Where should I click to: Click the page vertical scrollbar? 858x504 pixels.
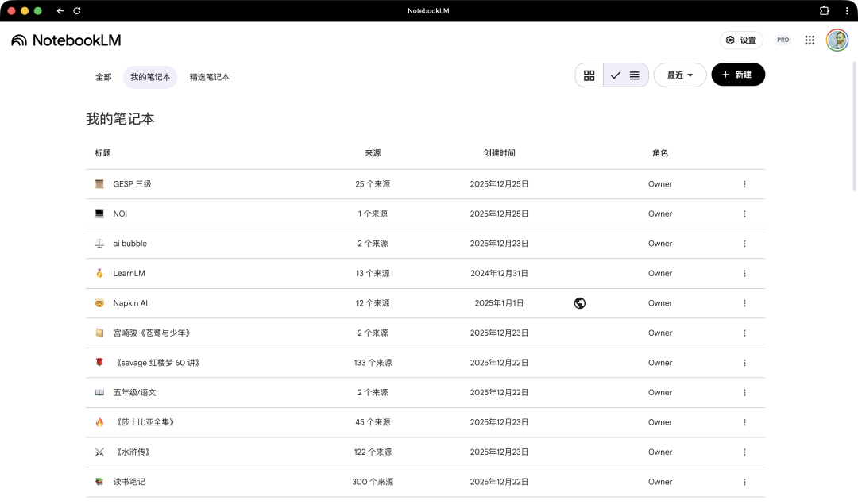coord(855,125)
